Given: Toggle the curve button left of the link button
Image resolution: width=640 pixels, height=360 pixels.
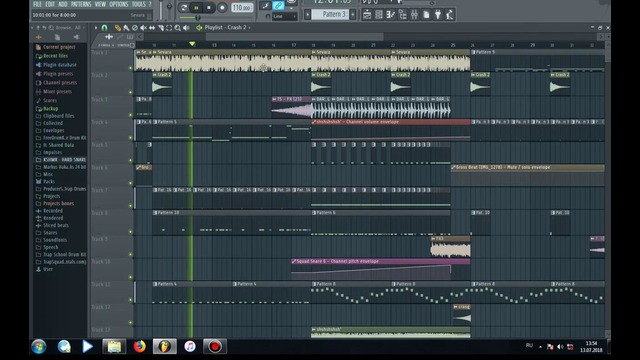Looking at the screenshot, I should [265, 5].
